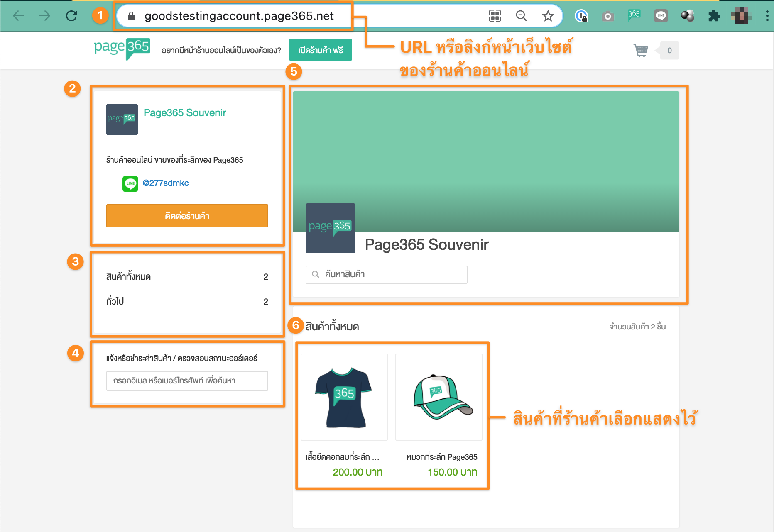774x532 pixels.
Task: Click the magnifier icon in product search box
Action: 316,275
